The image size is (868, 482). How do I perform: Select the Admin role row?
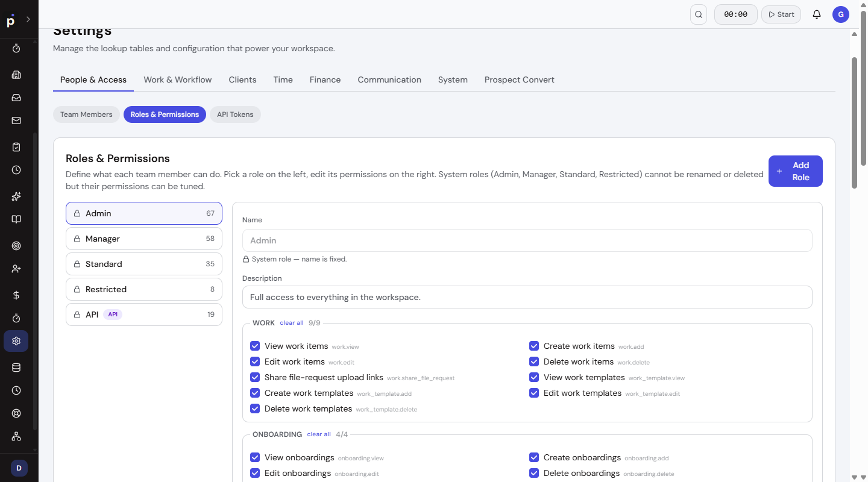tap(144, 213)
